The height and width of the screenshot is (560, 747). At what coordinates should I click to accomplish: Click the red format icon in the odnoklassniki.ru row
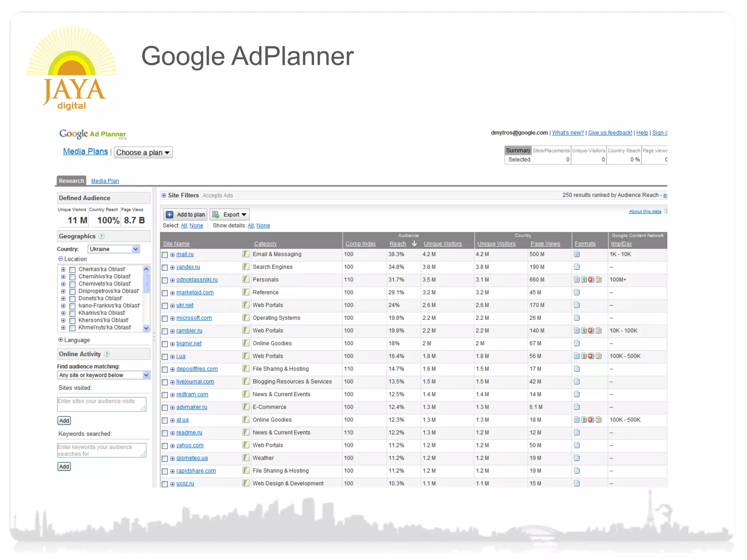591,279
